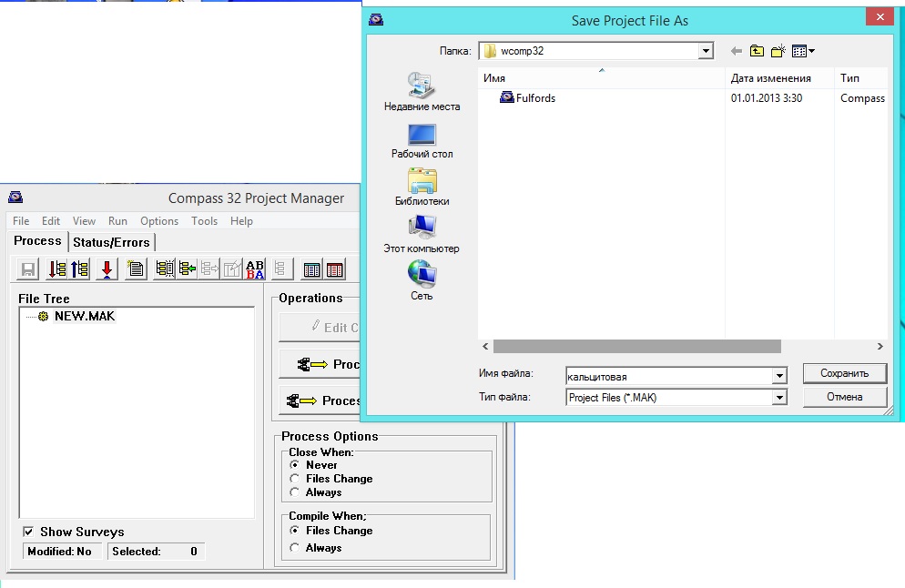Select Always under Close When

tap(294, 492)
